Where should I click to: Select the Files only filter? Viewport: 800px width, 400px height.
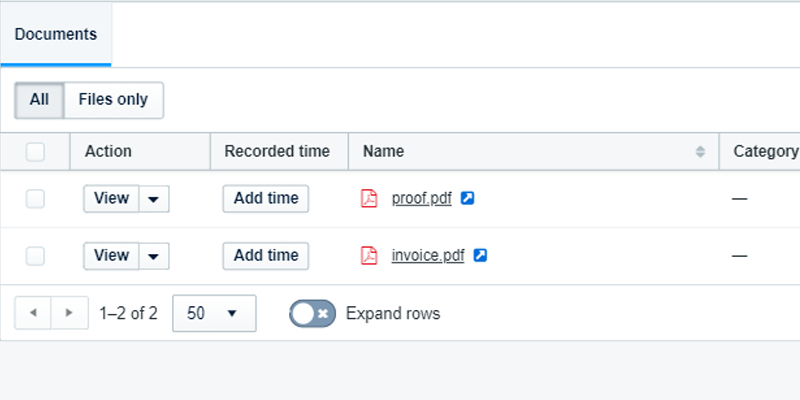click(113, 100)
